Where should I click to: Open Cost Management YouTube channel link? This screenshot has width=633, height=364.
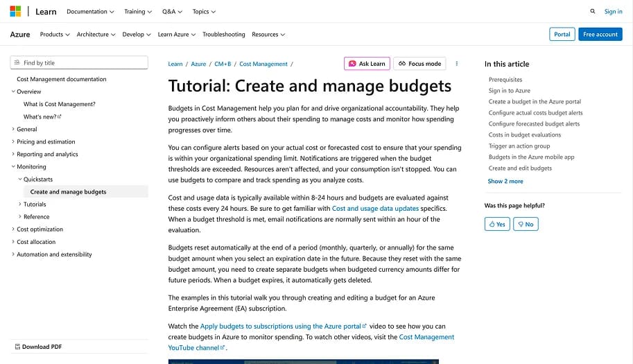pos(197,347)
